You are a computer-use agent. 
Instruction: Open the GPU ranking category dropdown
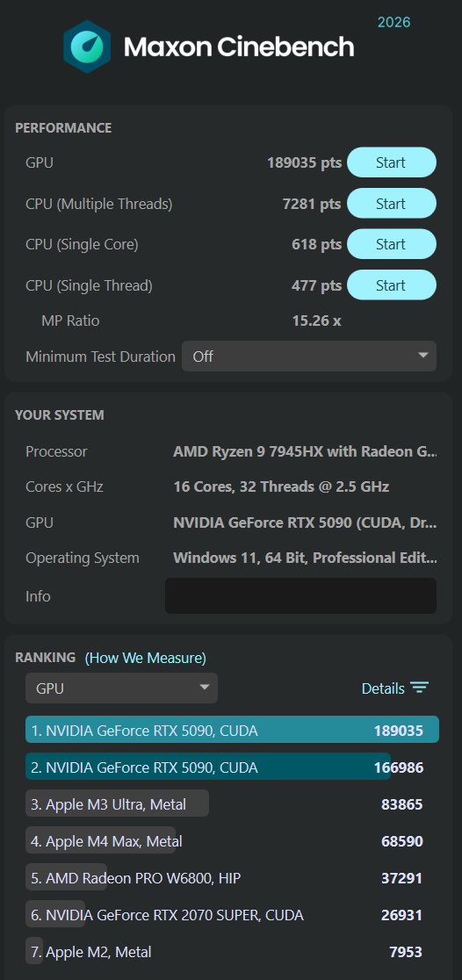point(122,688)
